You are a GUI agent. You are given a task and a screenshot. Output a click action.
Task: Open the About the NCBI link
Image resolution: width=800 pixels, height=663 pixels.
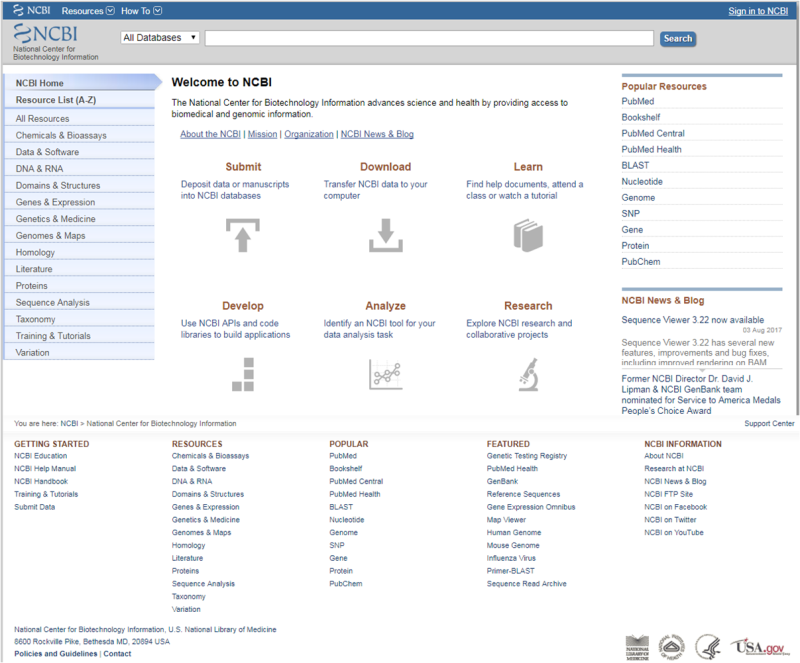coord(210,134)
